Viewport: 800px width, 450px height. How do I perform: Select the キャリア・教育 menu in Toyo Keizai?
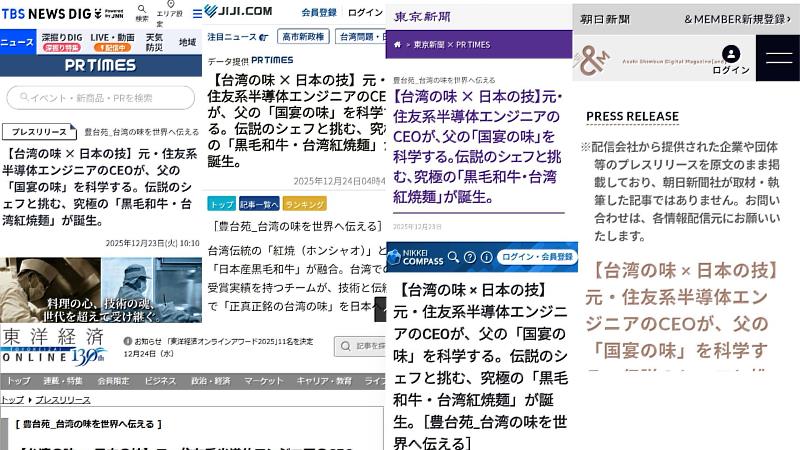click(324, 381)
